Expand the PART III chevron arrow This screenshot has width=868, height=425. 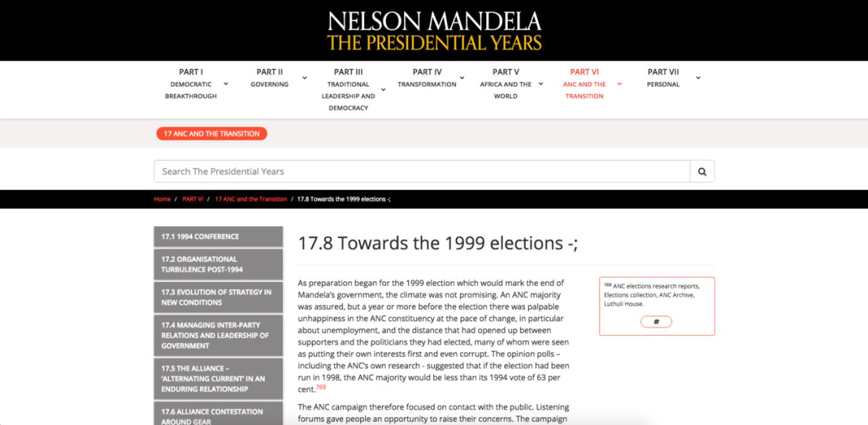tap(383, 90)
